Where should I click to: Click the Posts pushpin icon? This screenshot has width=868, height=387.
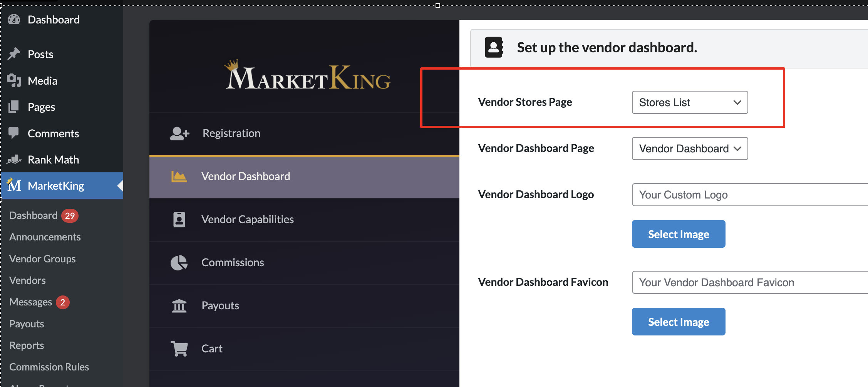(14, 54)
